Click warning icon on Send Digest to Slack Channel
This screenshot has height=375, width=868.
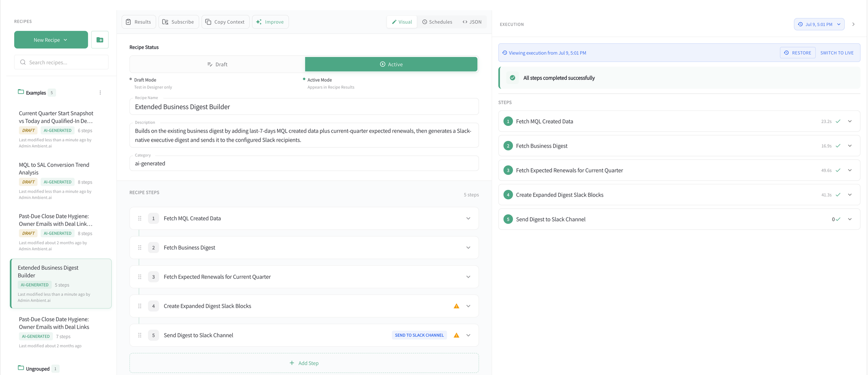point(456,335)
